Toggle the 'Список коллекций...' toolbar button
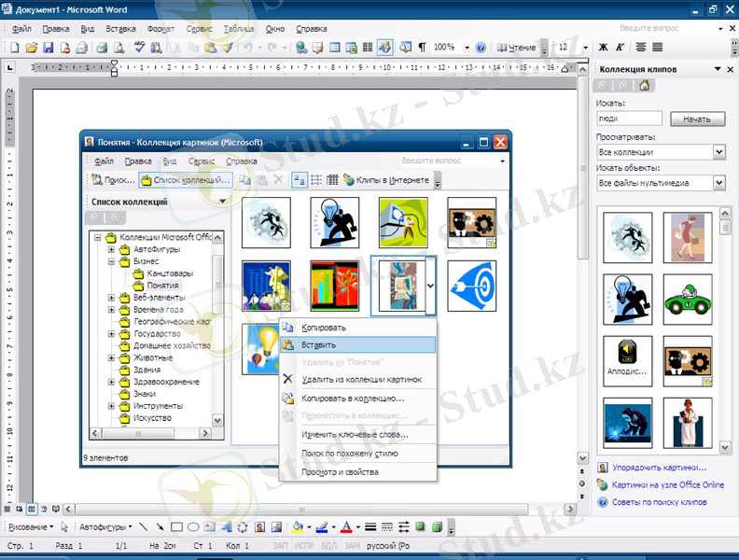 tap(185, 180)
